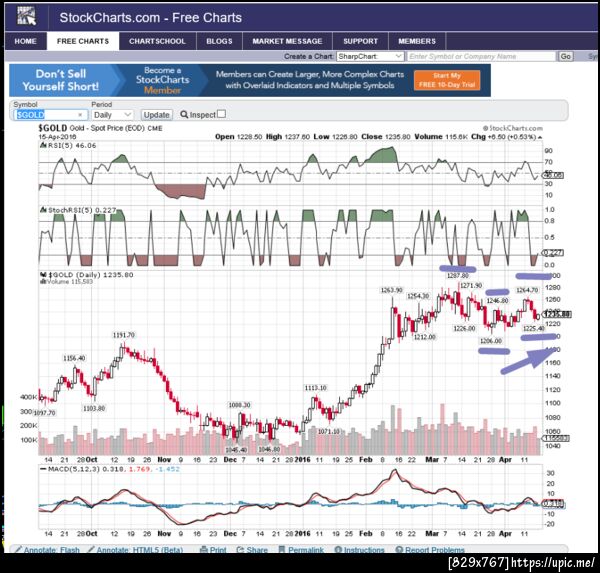
Task: Click Start My FREE 10-Day Trial button
Action: coord(447,80)
